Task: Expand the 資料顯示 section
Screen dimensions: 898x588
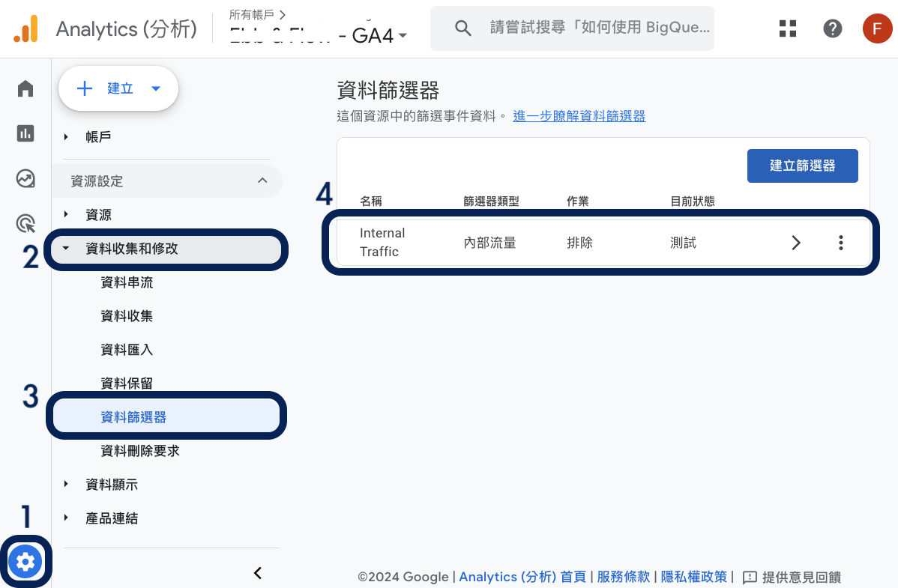Action: point(66,484)
